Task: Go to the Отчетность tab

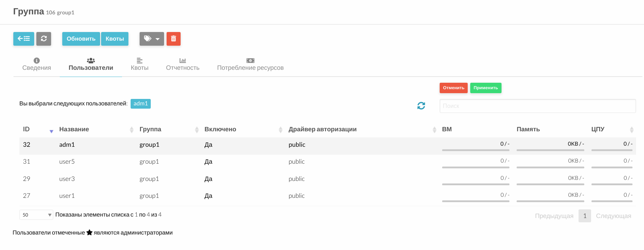Action: tap(183, 65)
